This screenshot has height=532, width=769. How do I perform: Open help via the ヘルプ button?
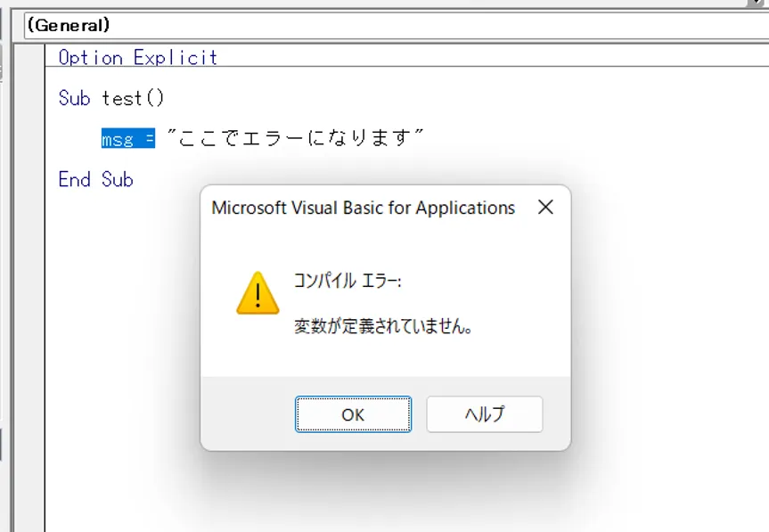coord(484,414)
